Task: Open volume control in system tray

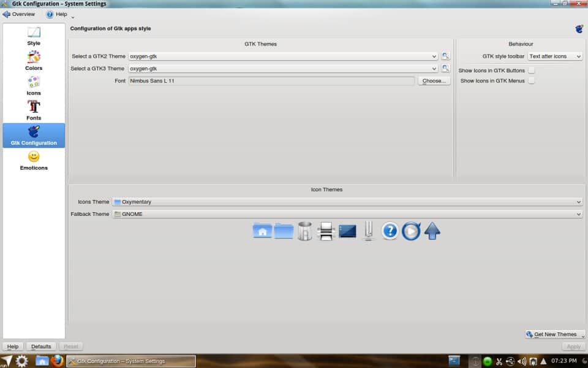Action: (x=522, y=362)
